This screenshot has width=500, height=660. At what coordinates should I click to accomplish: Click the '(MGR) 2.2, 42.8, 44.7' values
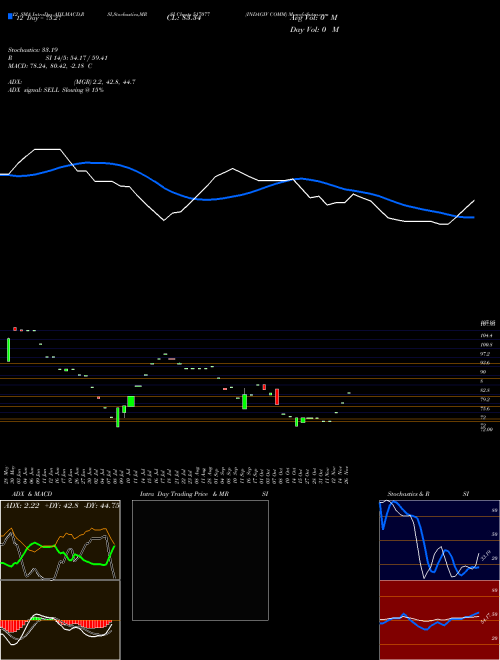point(104,82)
